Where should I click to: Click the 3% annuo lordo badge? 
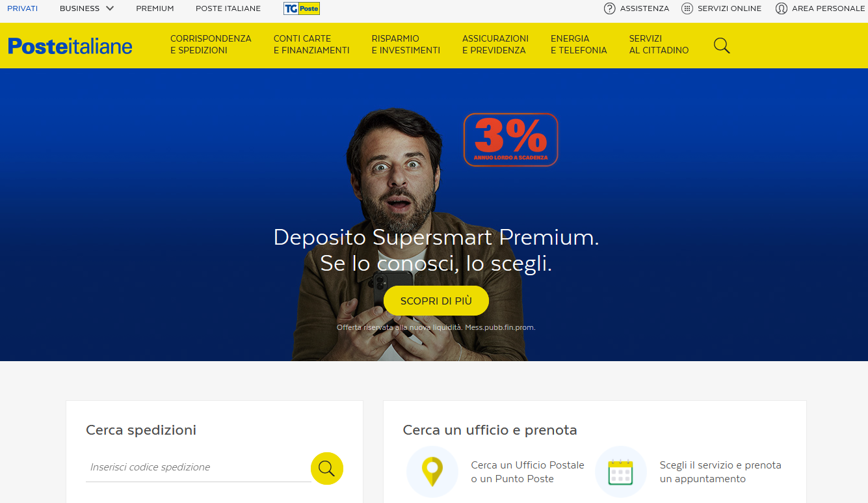pos(511,139)
